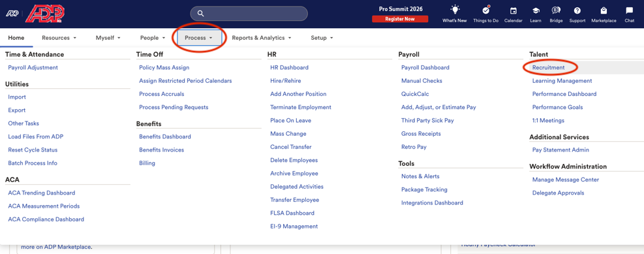
Task: Expand the Resources menu
Action: coord(59,38)
